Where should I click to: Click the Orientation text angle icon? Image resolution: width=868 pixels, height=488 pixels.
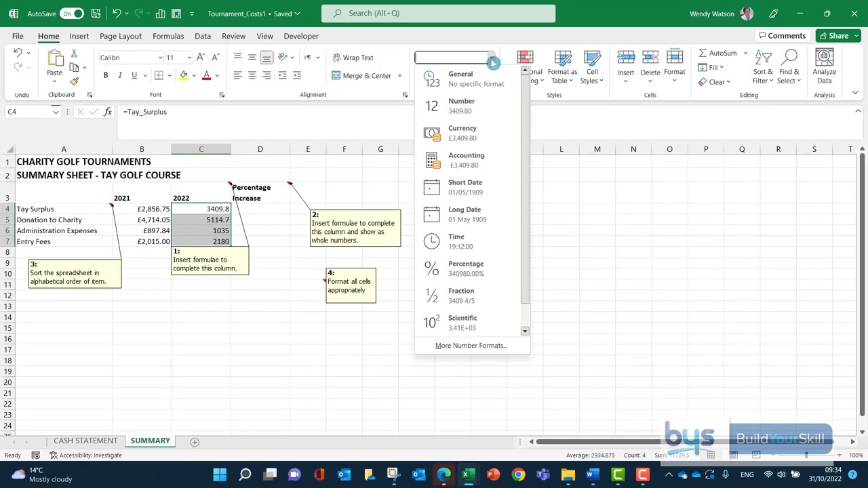pyautogui.click(x=283, y=58)
